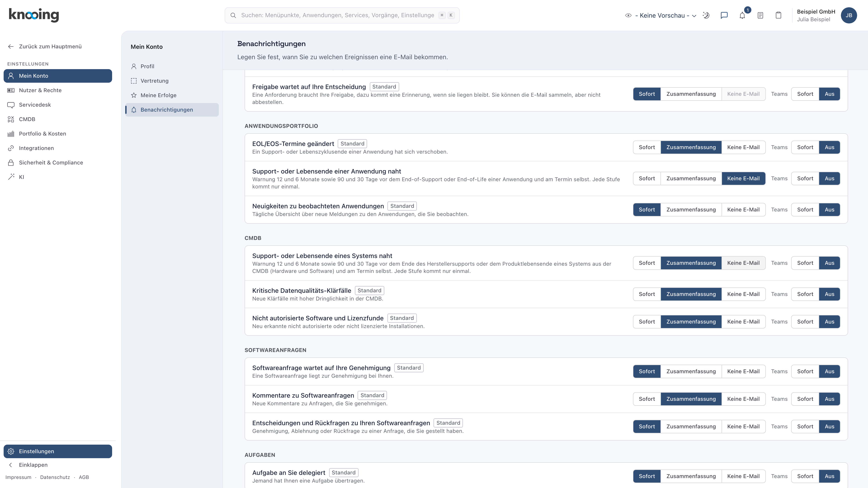Image resolution: width=868 pixels, height=488 pixels.
Task: Click the CMDB sidebar icon
Action: click(11, 119)
